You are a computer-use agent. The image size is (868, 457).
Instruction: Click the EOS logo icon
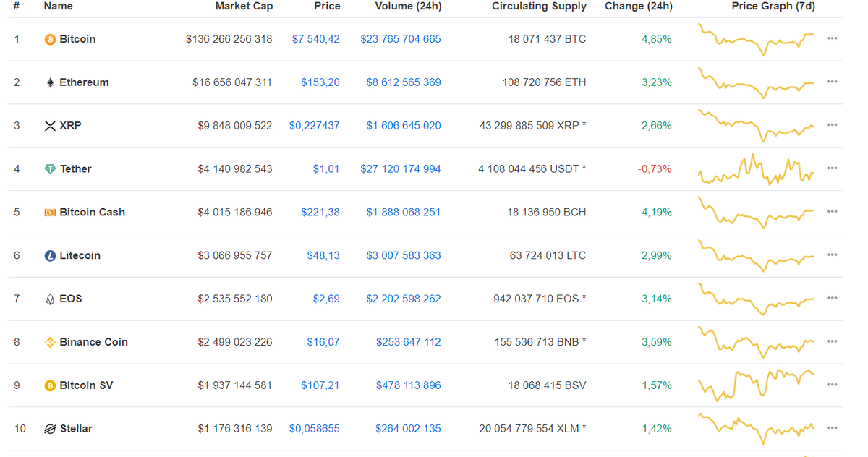click(48, 299)
